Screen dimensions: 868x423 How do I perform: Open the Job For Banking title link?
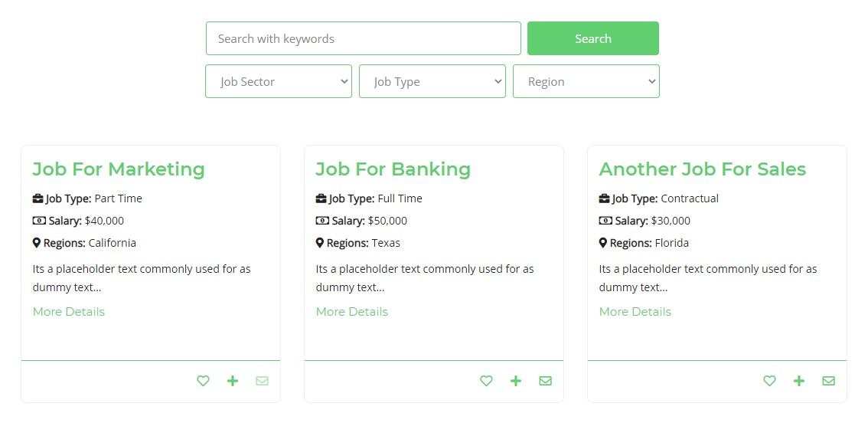[x=393, y=169]
